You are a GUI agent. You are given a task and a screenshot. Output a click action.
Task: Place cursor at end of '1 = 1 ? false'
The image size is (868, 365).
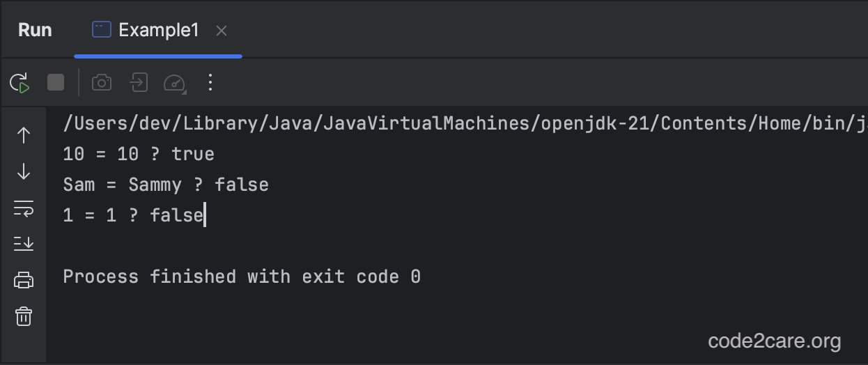(204, 215)
